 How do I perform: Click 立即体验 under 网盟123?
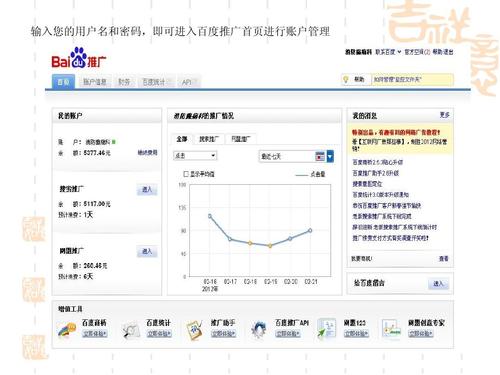[356, 333]
